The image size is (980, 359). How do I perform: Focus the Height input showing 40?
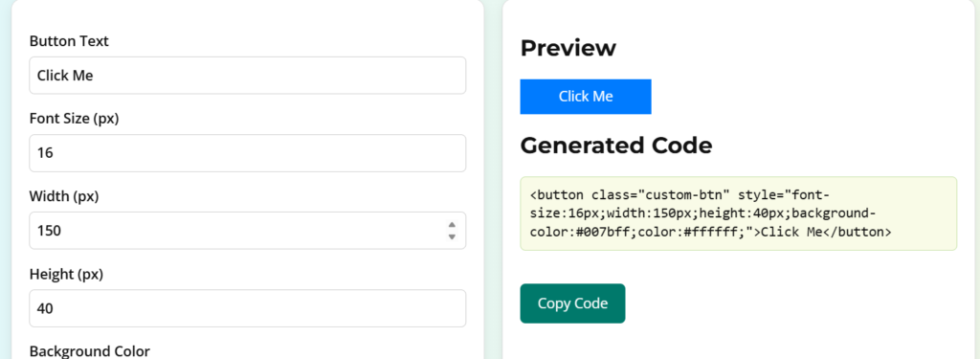[x=248, y=308]
